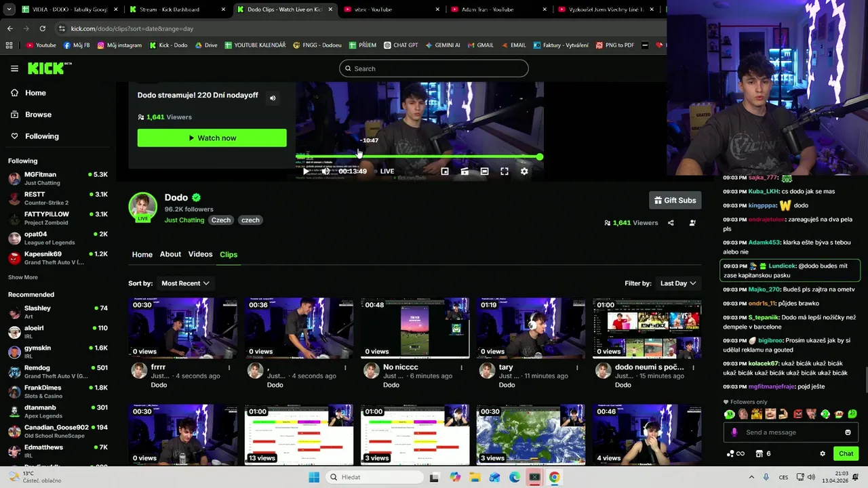
Task: Click the purple microphone in message box
Action: (x=734, y=432)
